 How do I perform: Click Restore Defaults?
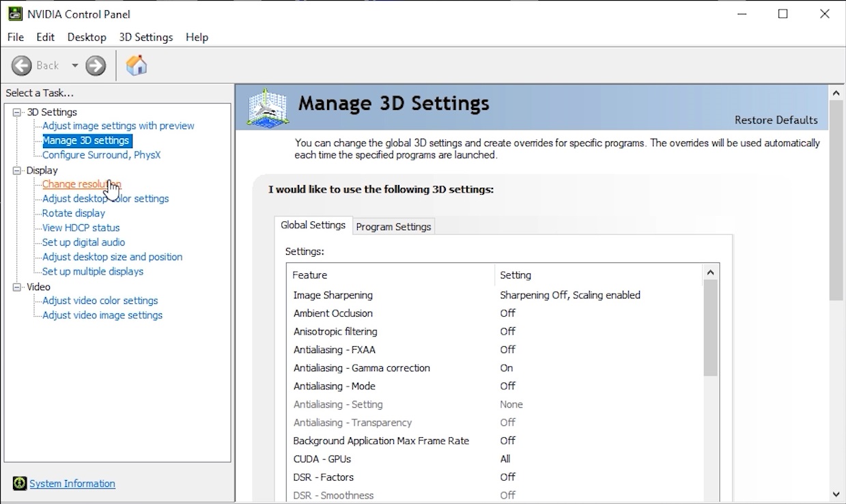coord(776,120)
